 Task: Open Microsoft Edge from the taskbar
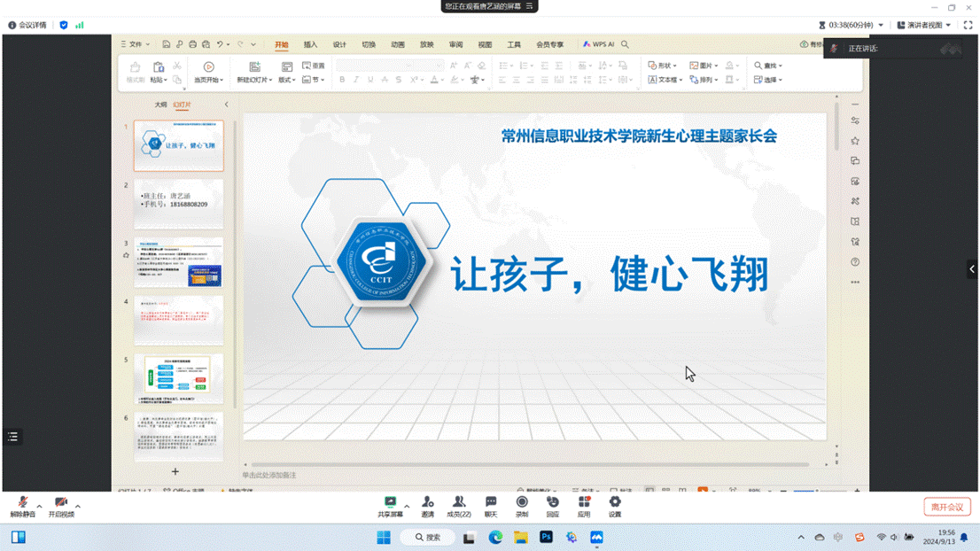495,537
